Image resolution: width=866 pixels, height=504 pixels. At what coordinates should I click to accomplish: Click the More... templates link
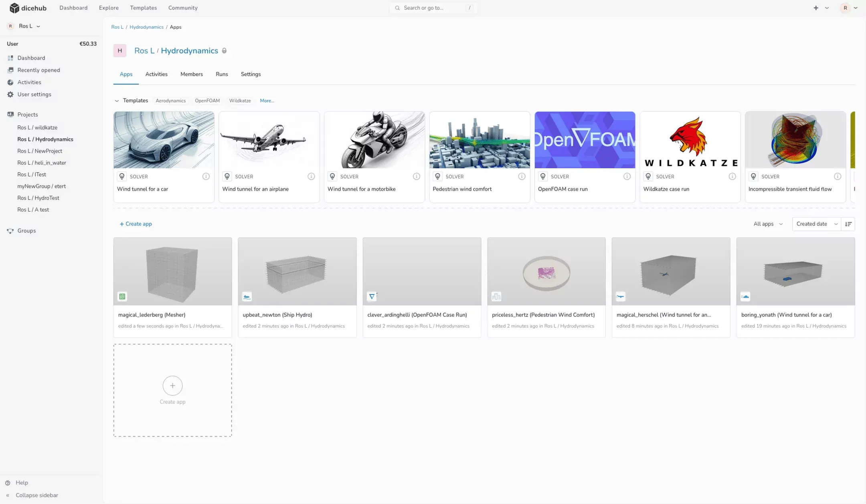tap(267, 101)
